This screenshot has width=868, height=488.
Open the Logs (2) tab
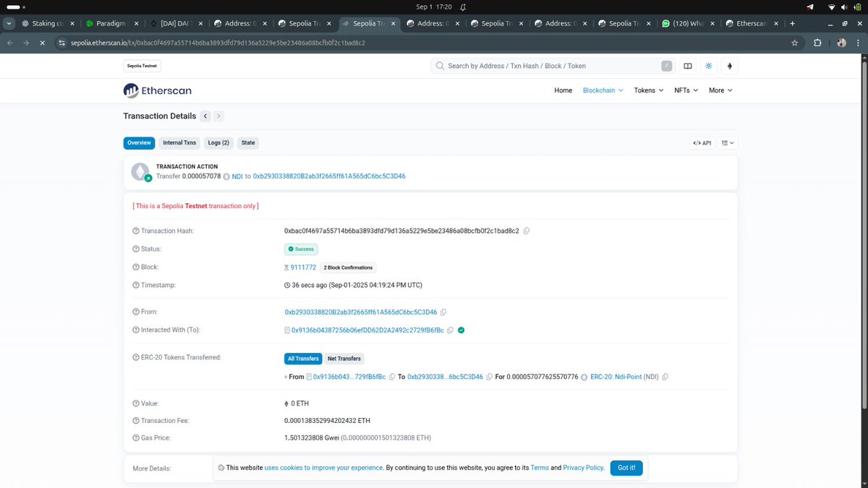point(218,143)
